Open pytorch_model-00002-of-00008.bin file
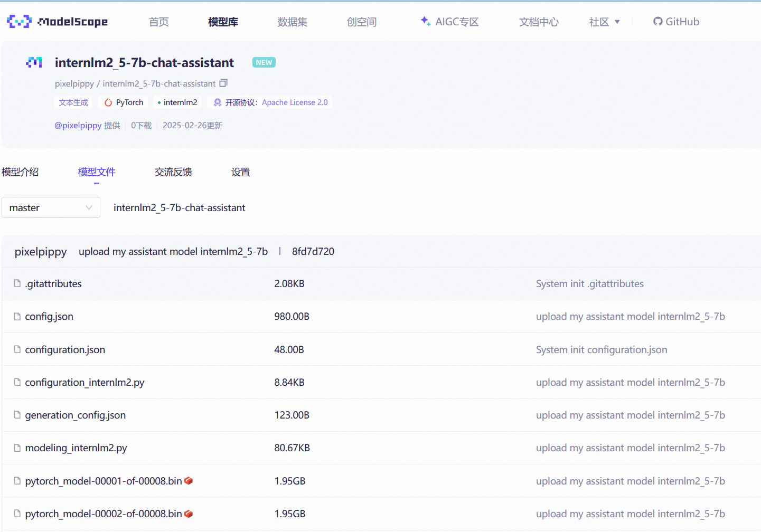Image resolution: width=761 pixels, height=532 pixels. point(104,514)
